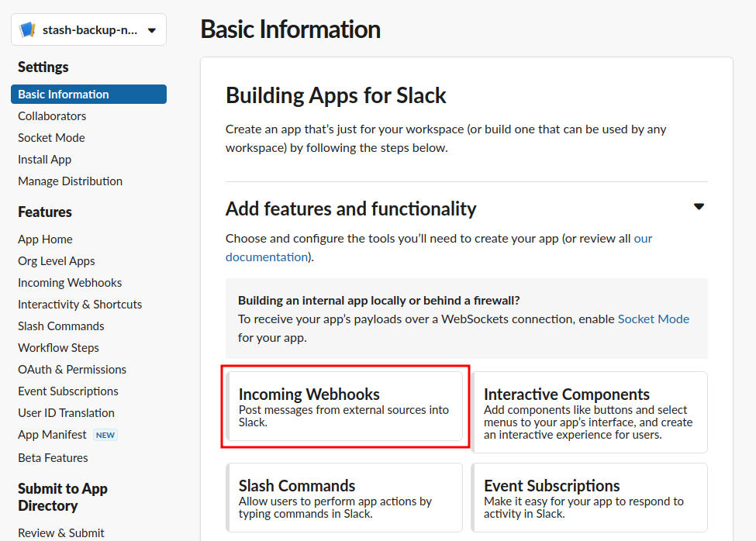The image size is (756, 541).
Task: Go to Collaborators settings
Action: (x=52, y=116)
